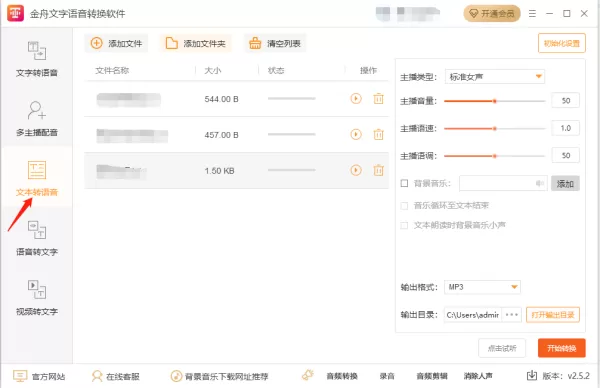Toggle 音乐循环至文本结束 checkbox
Viewport: 600px width, 388px height.
point(404,206)
